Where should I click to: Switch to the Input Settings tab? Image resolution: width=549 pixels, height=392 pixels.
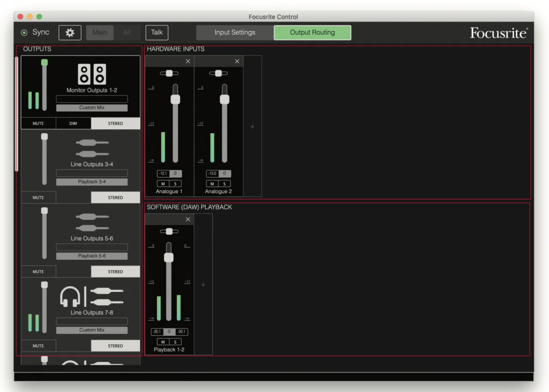pyautogui.click(x=235, y=33)
